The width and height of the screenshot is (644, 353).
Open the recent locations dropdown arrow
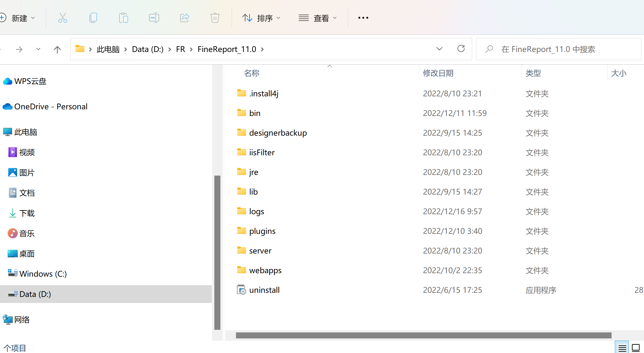pos(38,49)
